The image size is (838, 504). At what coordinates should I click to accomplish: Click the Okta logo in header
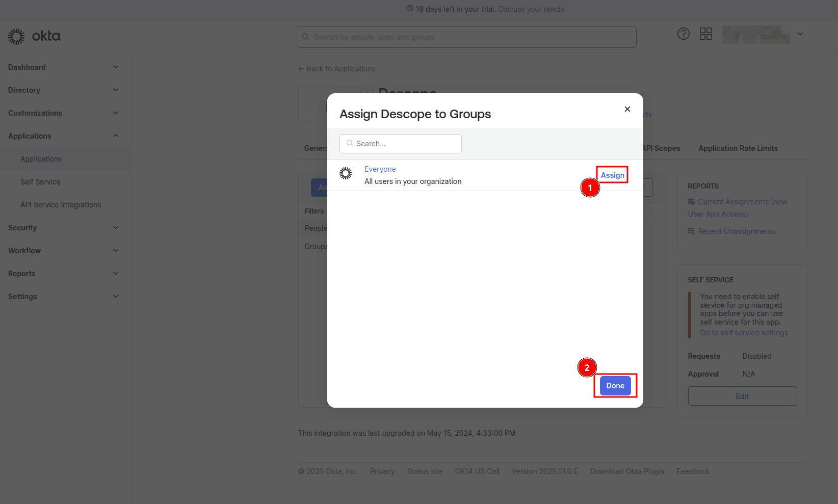[34, 36]
